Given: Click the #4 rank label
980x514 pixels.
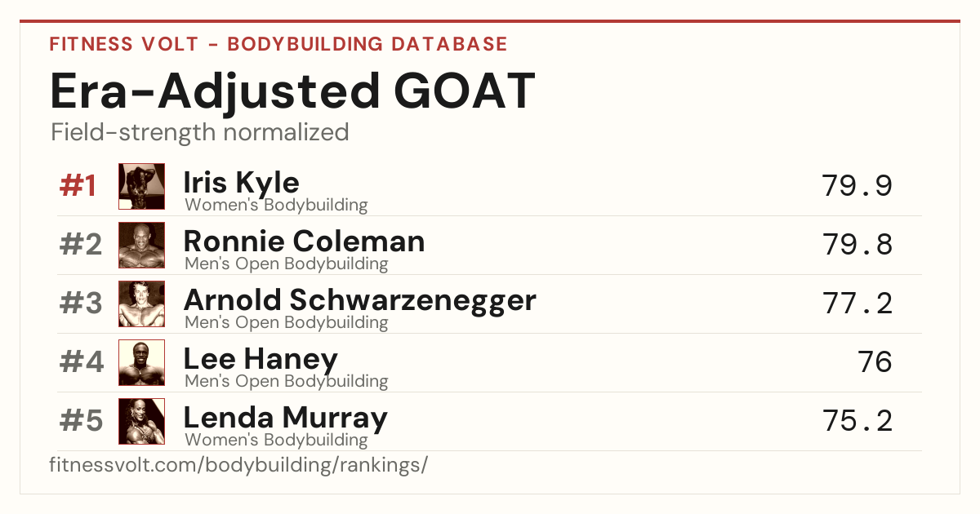Looking at the screenshot, I should click(x=82, y=363).
